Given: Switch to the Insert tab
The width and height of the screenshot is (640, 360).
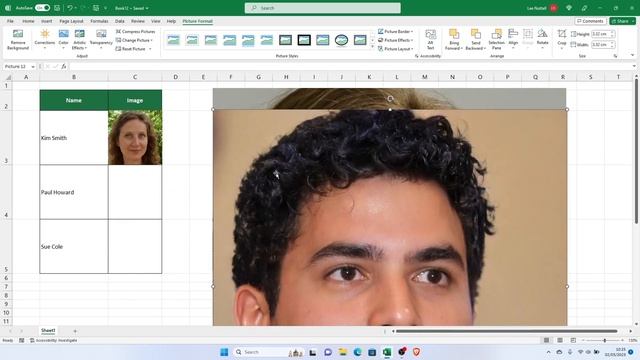Looking at the screenshot, I should pos(47,21).
